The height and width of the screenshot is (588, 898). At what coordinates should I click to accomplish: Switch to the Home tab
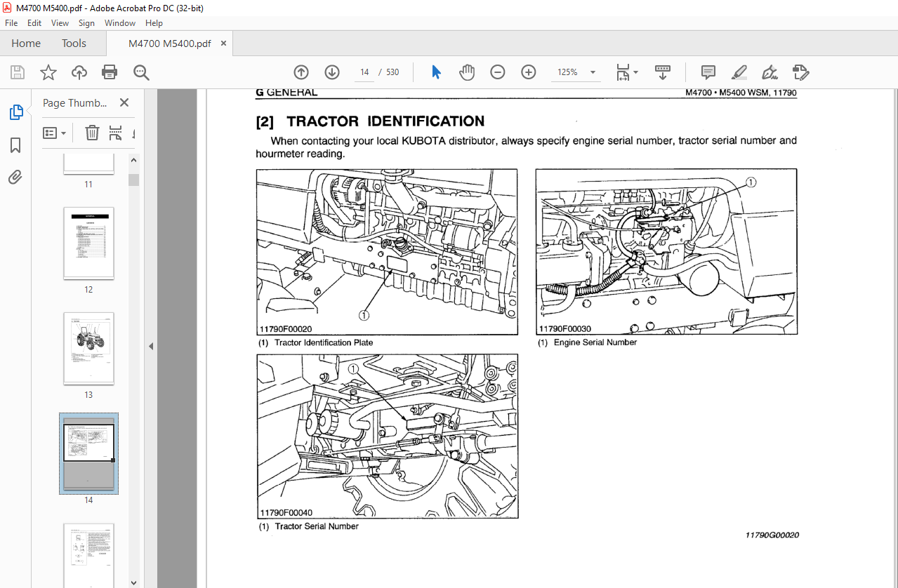pos(26,44)
